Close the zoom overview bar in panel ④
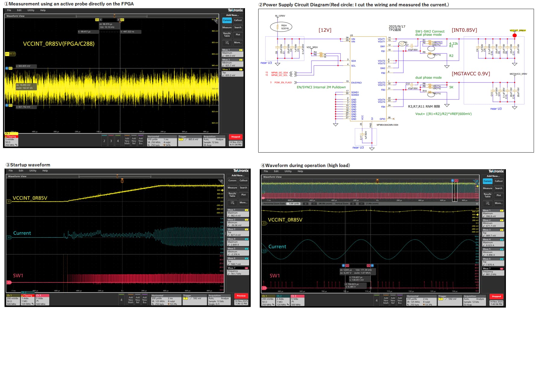This screenshot has height=392, width=543. pyautogui.click(x=477, y=204)
